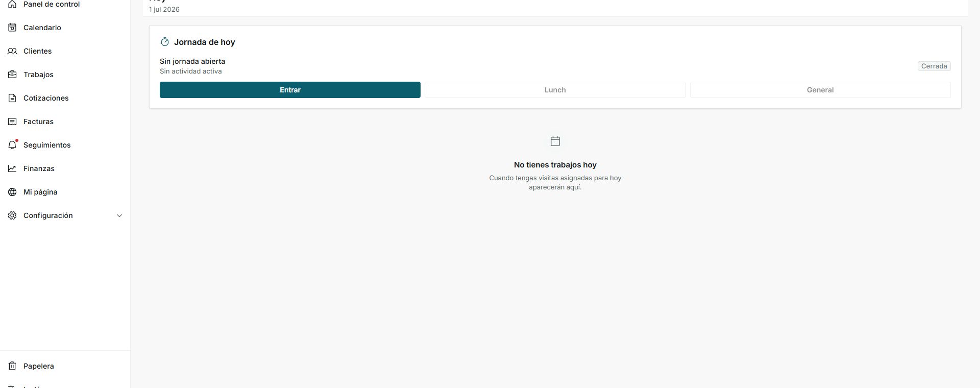Click the 'No tienes trabajos hoy' heading
This screenshot has height=388, width=980.
coord(555,165)
